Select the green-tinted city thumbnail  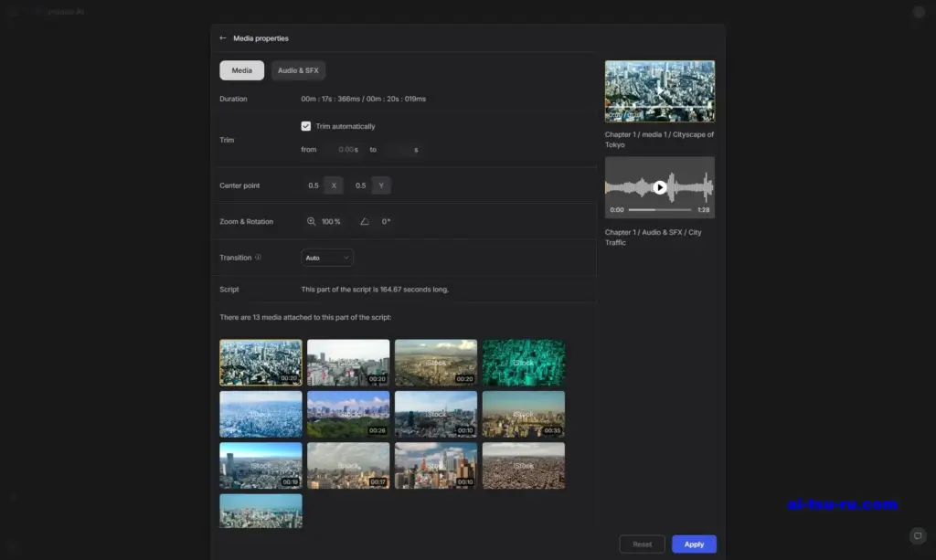(x=524, y=363)
